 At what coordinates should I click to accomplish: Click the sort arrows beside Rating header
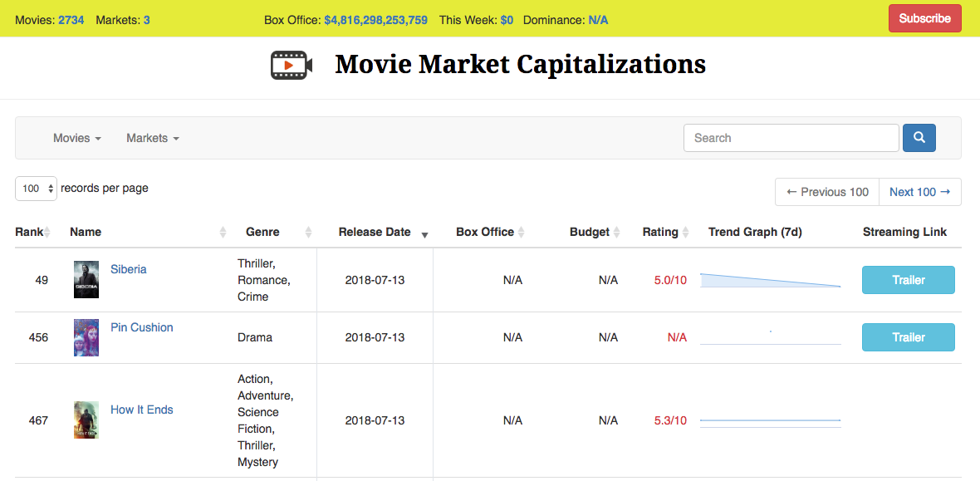coord(687,232)
